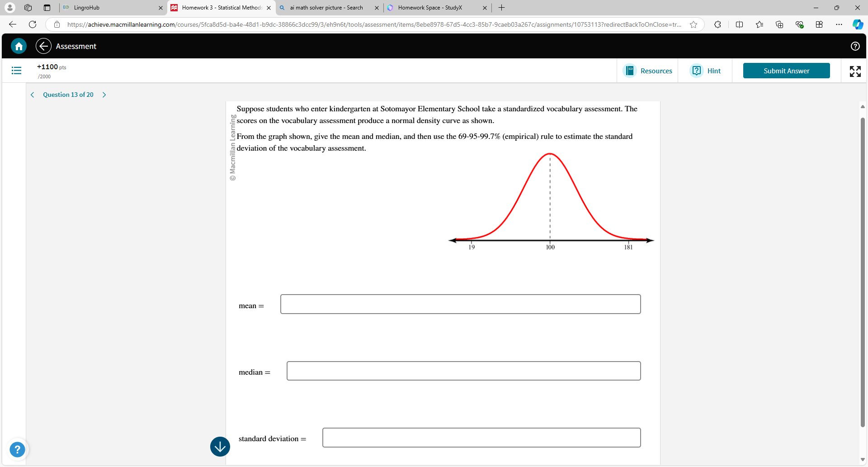Click the scrollbar up arrow
Viewport: 868px width, 467px height.
(863, 107)
